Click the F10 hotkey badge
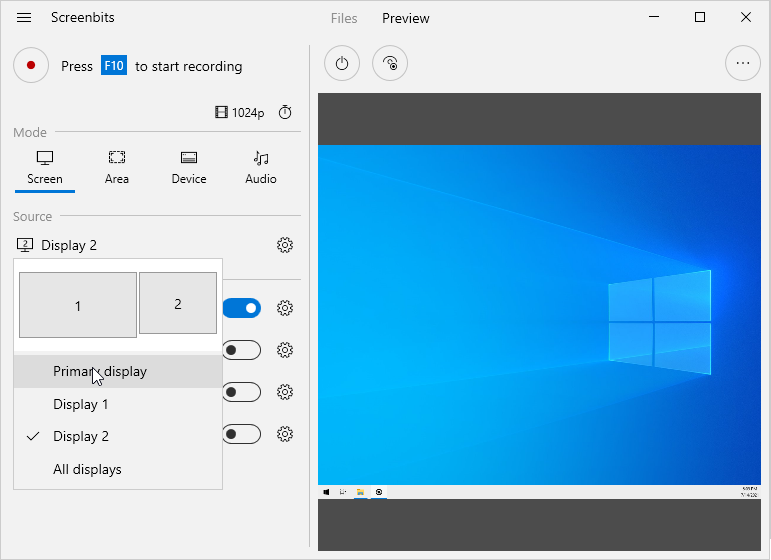This screenshot has width=771, height=560. pyautogui.click(x=114, y=65)
